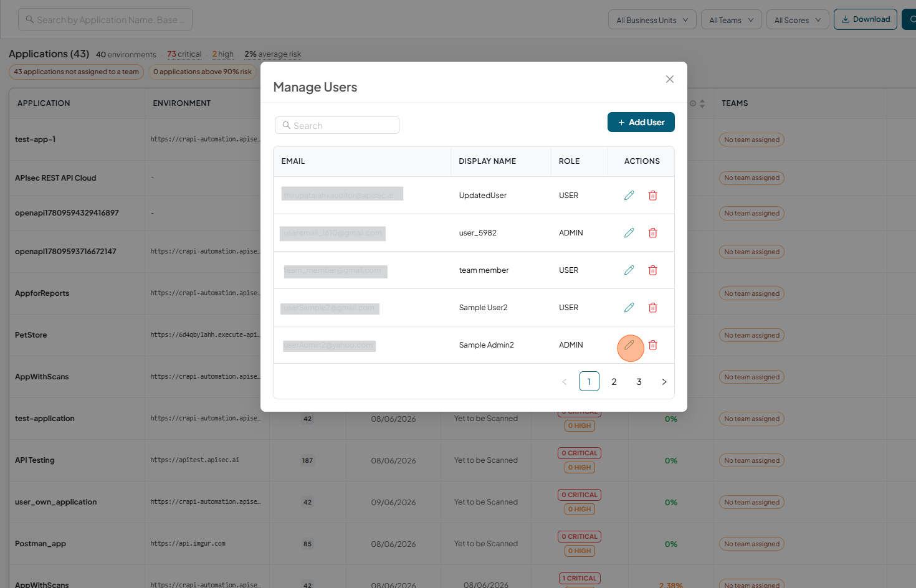
Task: Click 'No team assigned' for PetStore
Action: tap(751, 335)
